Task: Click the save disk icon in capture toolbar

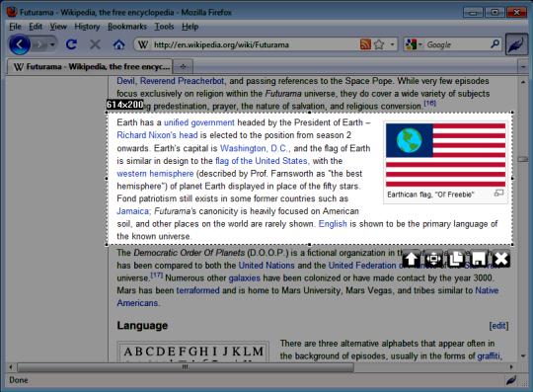Action: (479, 259)
